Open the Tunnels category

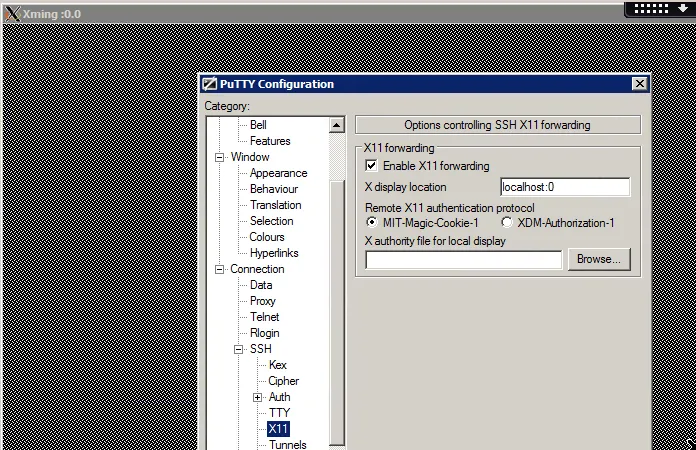pos(288,444)
